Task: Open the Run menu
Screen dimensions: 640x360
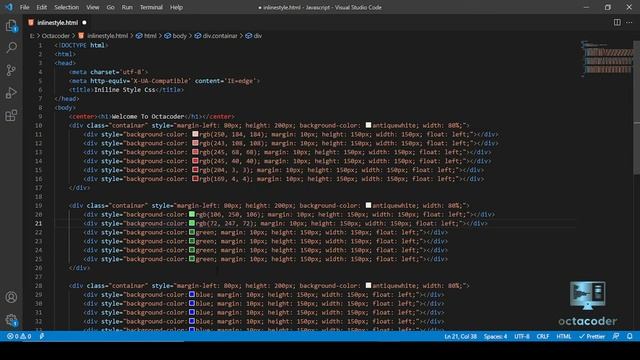Action: [x=127, y=7]
